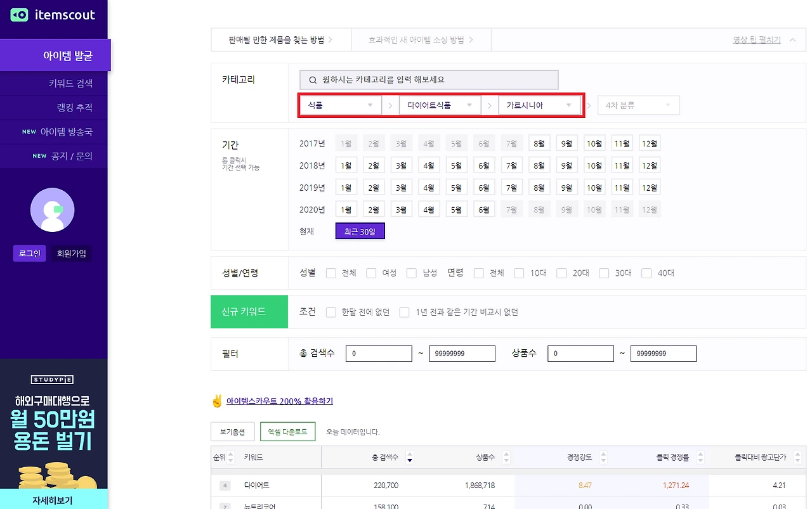Image resolution: width=812 pixels, height=509 pixels.
Task: Click the 클릭 경쟁률 sort icon
Action: [700, 456]
